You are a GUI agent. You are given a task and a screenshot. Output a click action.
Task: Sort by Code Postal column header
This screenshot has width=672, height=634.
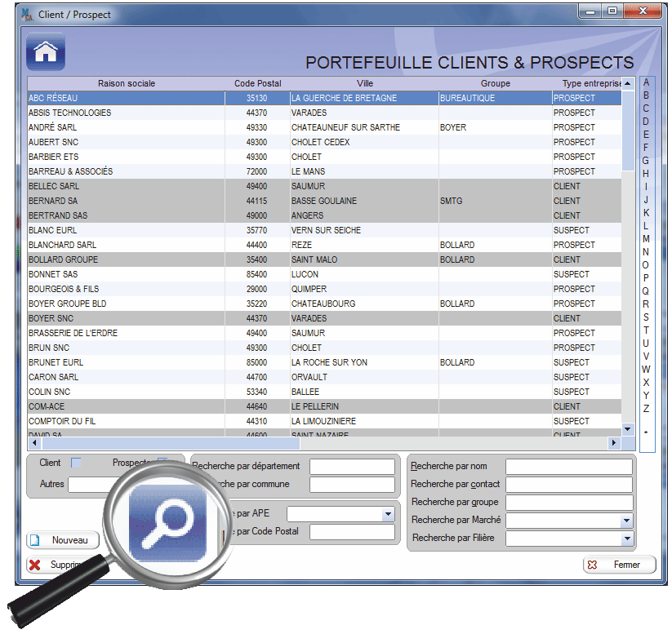[x=257, y=83]
